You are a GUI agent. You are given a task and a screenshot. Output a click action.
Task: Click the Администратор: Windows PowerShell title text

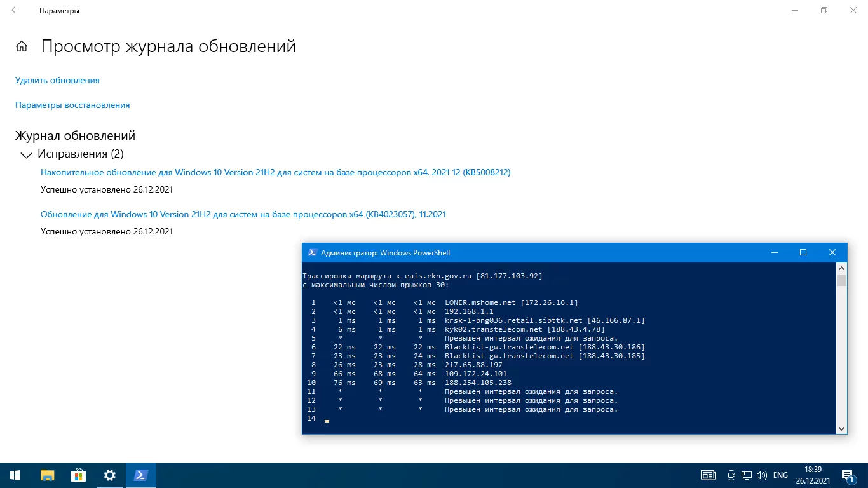[386, 252]
